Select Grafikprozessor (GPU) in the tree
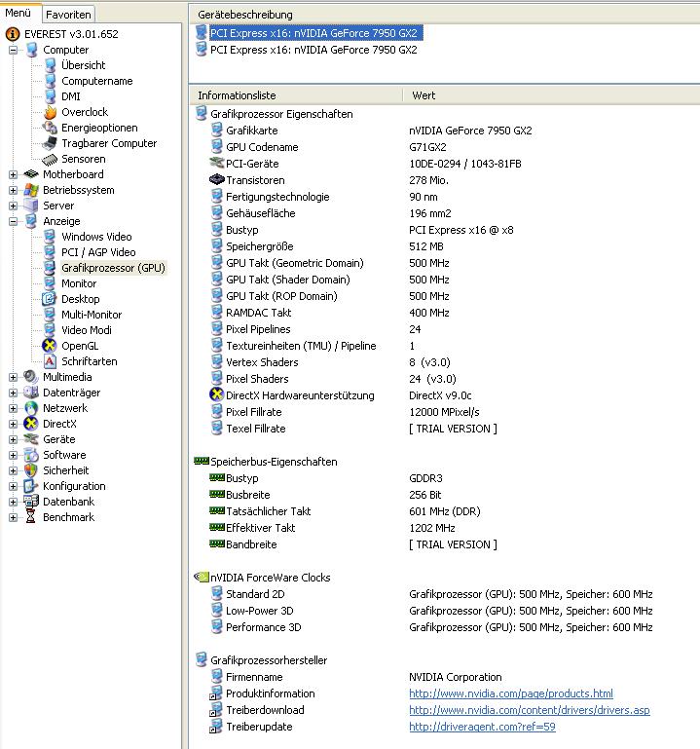 coord(113,268)
